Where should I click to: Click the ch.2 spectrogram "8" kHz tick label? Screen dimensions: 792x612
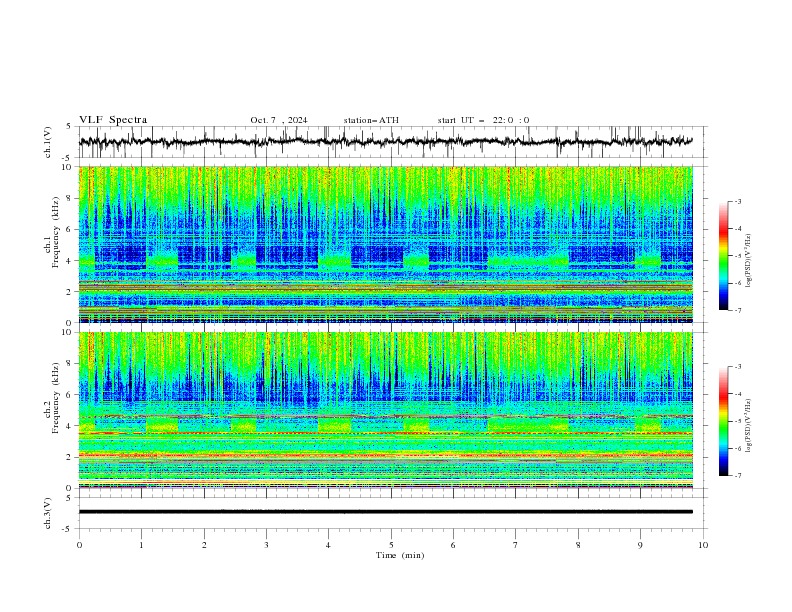(x=70, y=364)
